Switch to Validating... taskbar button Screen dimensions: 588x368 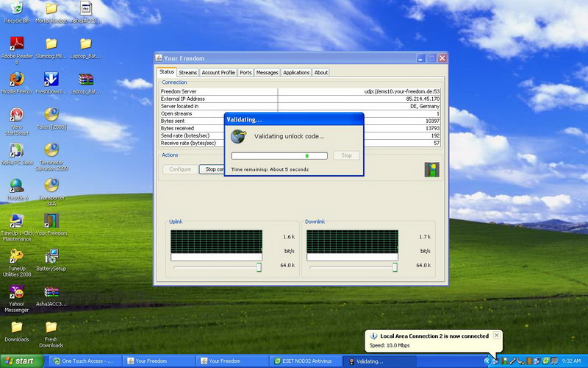[379, 361]
